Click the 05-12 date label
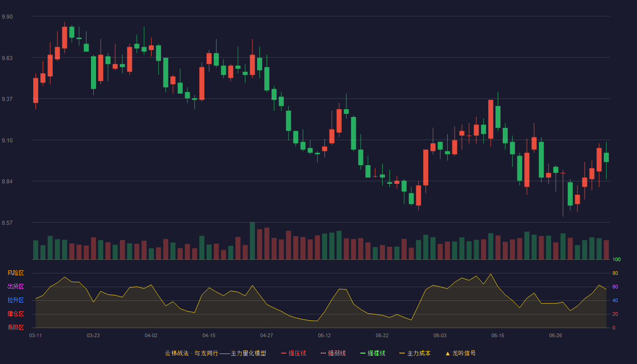This screenshot has height=364, width=637. pyautogui.click(x=324, y=335)
